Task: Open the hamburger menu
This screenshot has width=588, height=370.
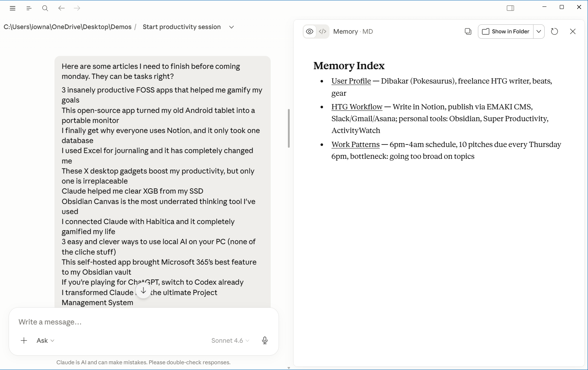Action: pyautogui.click(x=13, y=8)
